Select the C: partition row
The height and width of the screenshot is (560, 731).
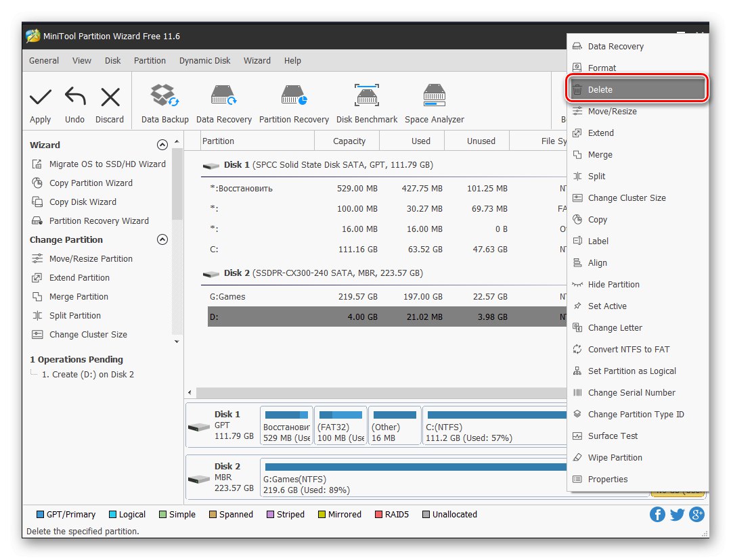[x=387, y=250]
